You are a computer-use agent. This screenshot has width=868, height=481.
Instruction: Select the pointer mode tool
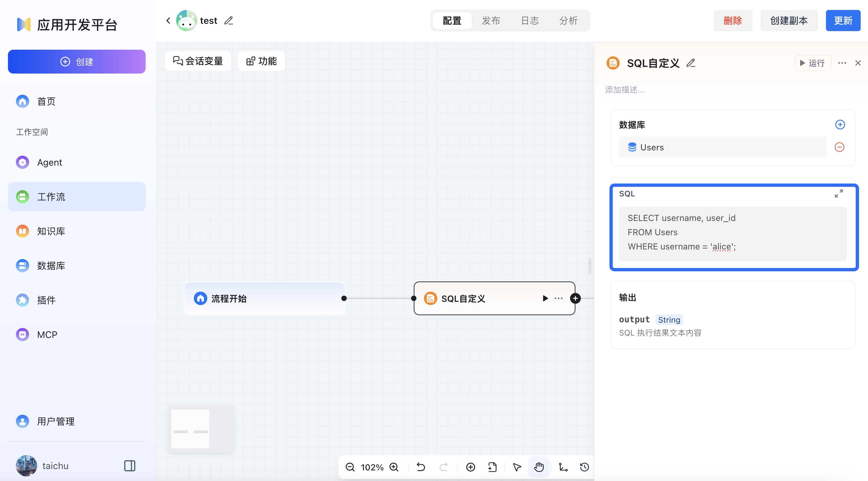[x=517, y=467]
